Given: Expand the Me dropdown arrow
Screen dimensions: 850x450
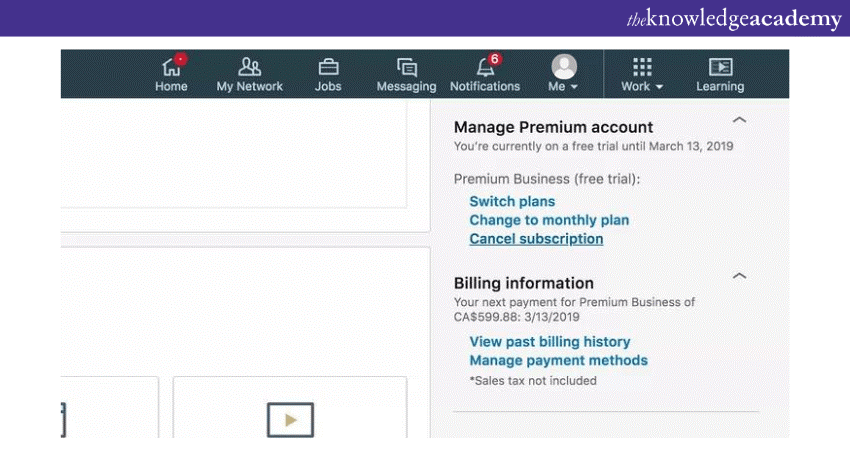Looking at the screenshot, I should pyautogui.click(x=574, y=88).
